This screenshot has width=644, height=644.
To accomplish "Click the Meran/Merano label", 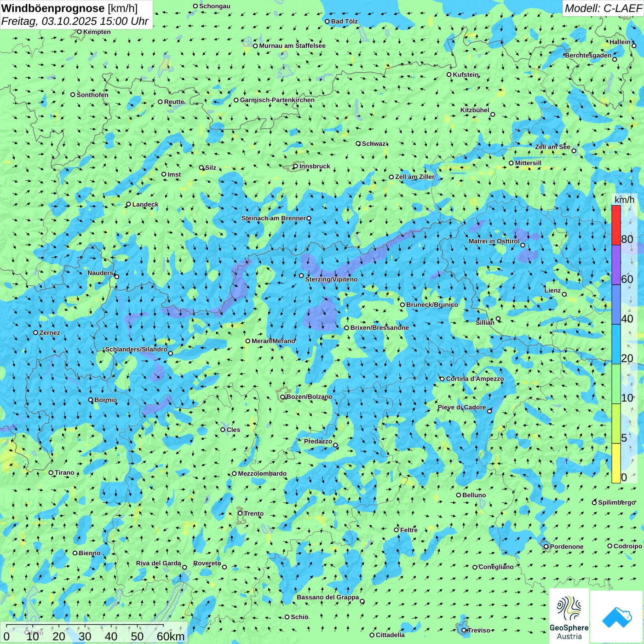I will 273,341.
